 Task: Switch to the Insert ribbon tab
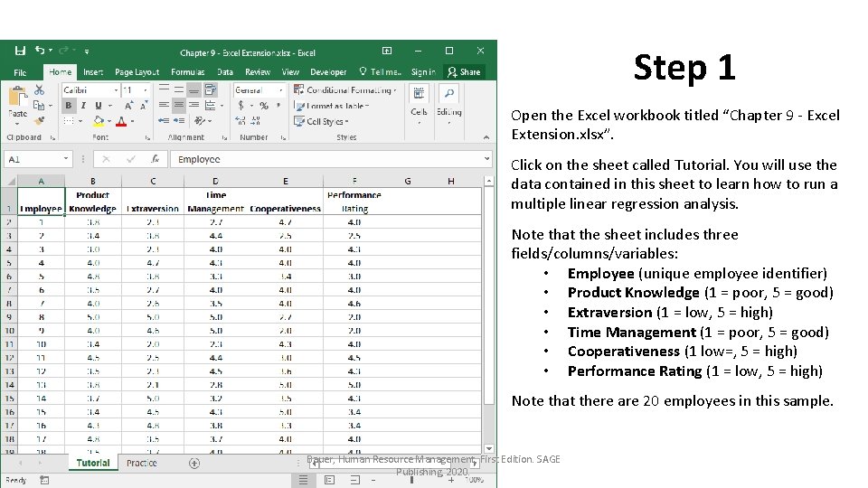[93, 72]
